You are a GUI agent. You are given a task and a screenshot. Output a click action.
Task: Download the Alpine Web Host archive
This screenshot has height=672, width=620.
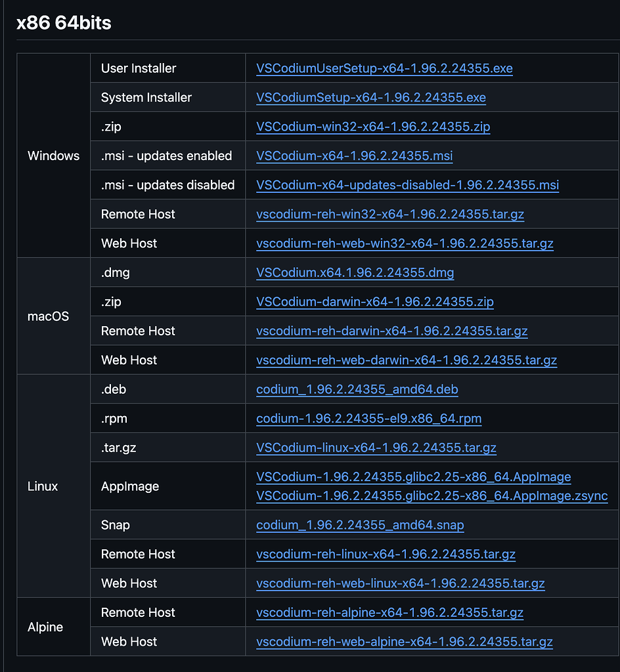pyautogui.click(x=405, y=641)
